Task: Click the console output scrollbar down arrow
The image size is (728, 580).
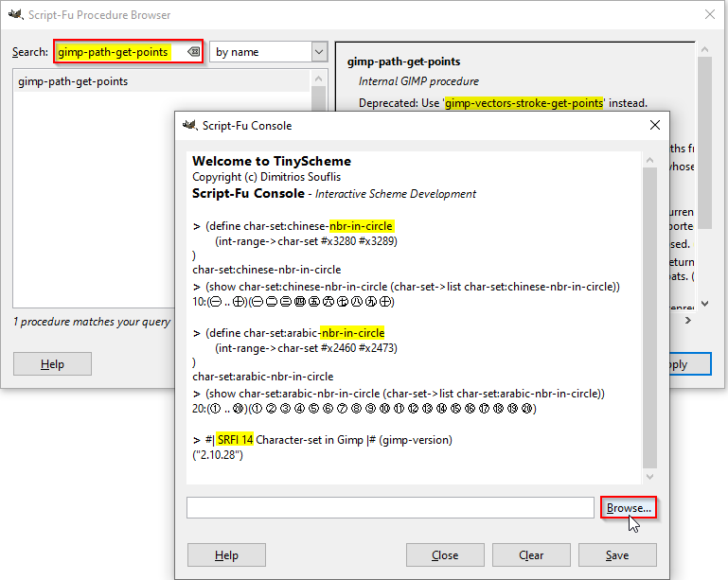Action: click(649, 477)
